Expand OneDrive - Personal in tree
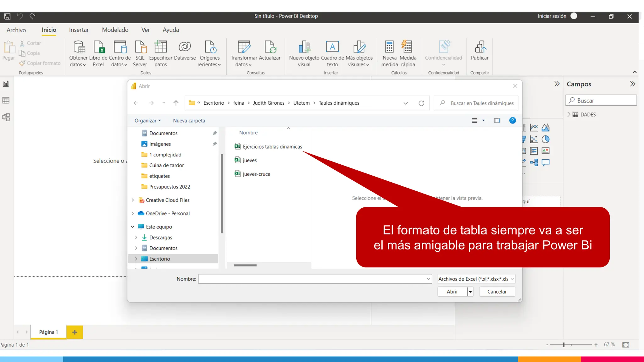Viewport: 644px width, 362px height. pyautogui.click(x=133, y=213)
